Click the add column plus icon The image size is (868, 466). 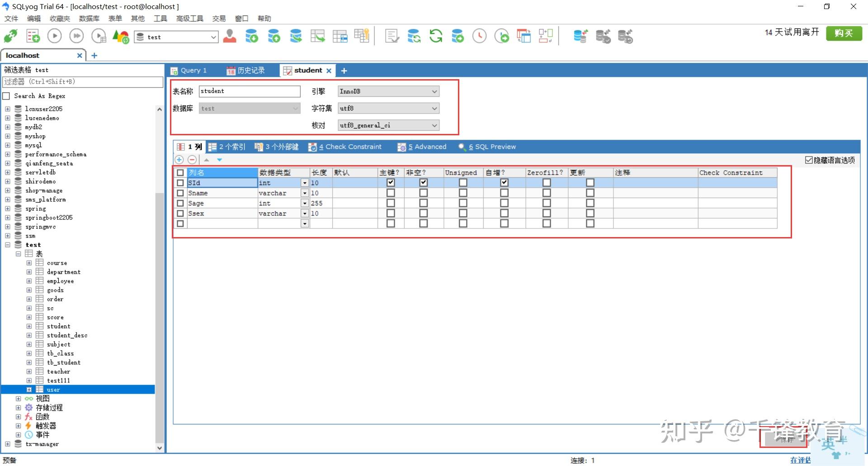tap(179, 160)
